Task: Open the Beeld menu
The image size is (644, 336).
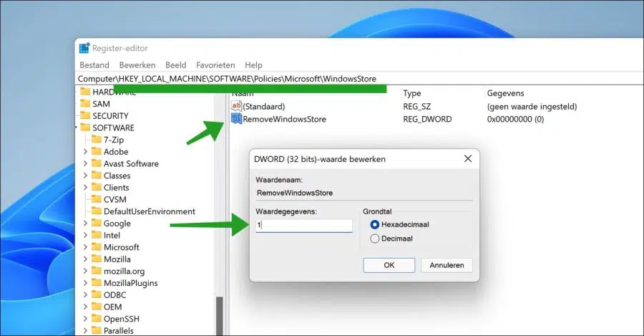Action: (x=176, y=65)
